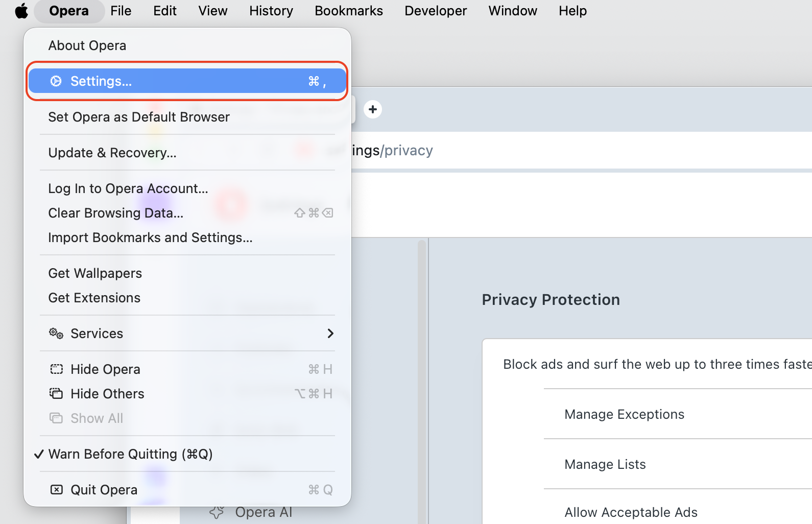Image resolution: width=812 pixels, height=524 pixels.
Task: Click the Quit Opera icon
Action: coord(56,490)
